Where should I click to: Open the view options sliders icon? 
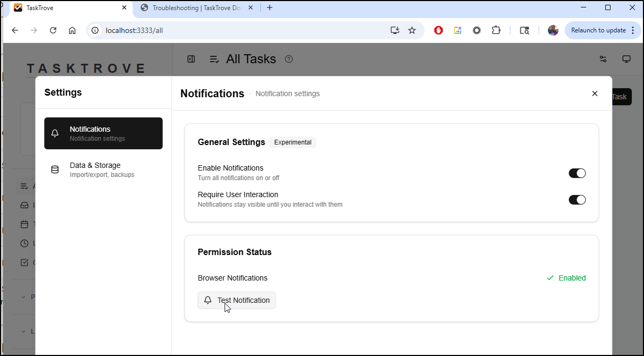pyautogui.click(x=603, y=59)
